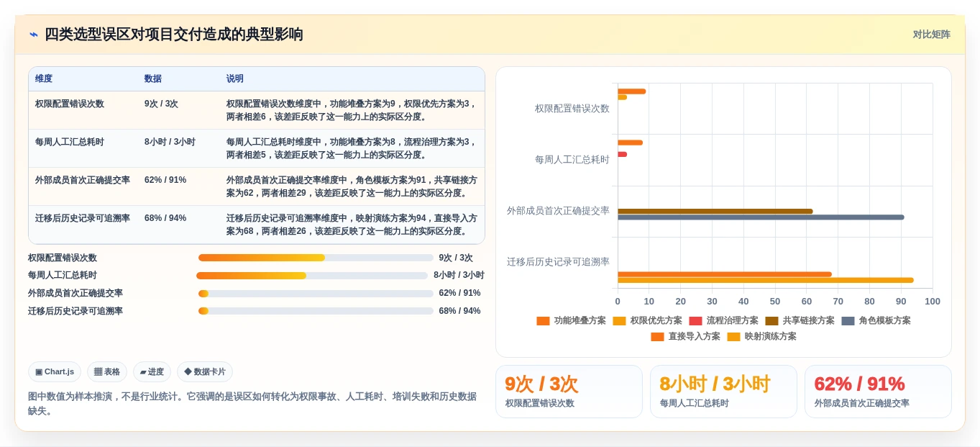Click the 每周人工汇总耗时 progress bar
Screen dimensions: 980x447
312,276
